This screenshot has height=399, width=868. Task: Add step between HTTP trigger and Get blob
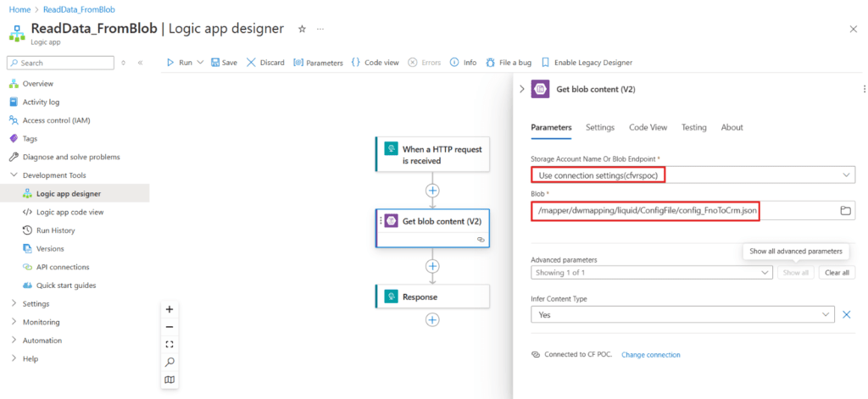432,190
